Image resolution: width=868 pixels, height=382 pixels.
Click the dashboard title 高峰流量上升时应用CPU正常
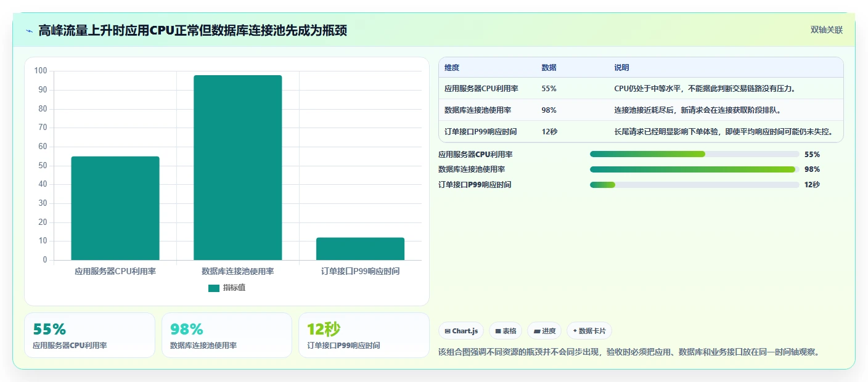point(192,31)
